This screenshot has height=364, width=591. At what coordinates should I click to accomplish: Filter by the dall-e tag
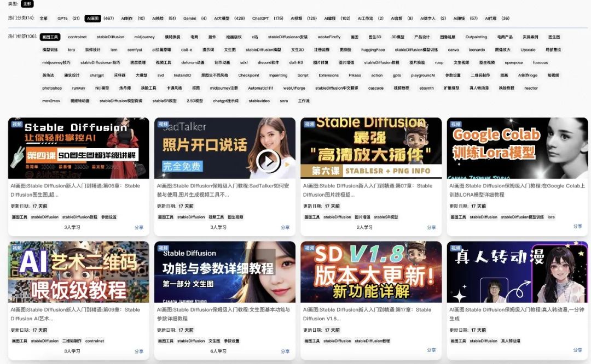187,50
